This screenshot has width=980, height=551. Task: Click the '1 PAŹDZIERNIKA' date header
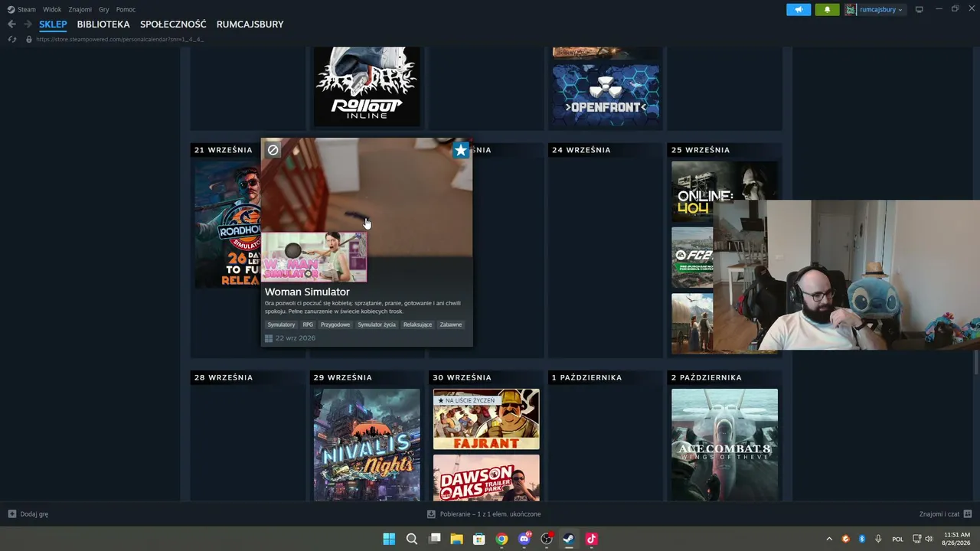(x=587, y=377)
